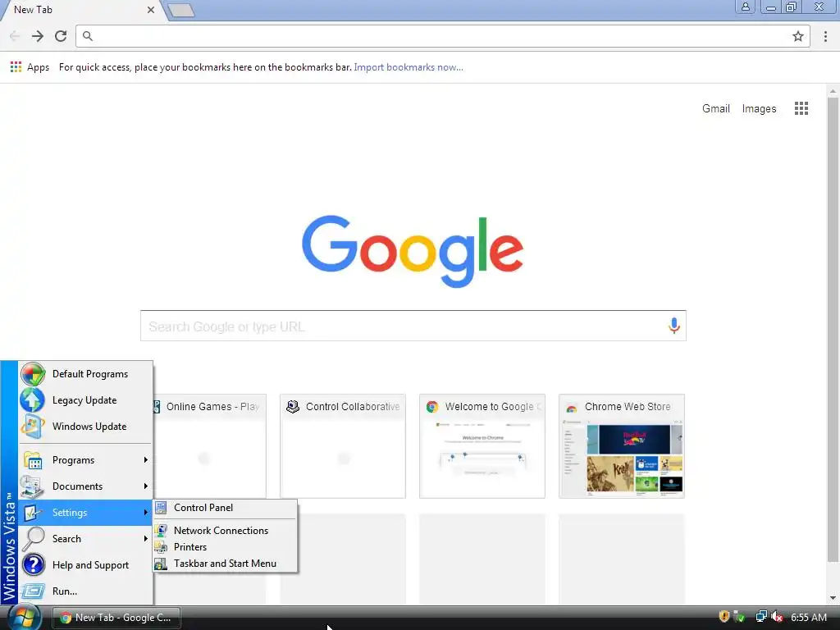
Task: Click muted volume tray icon
Action: (777, 617)
